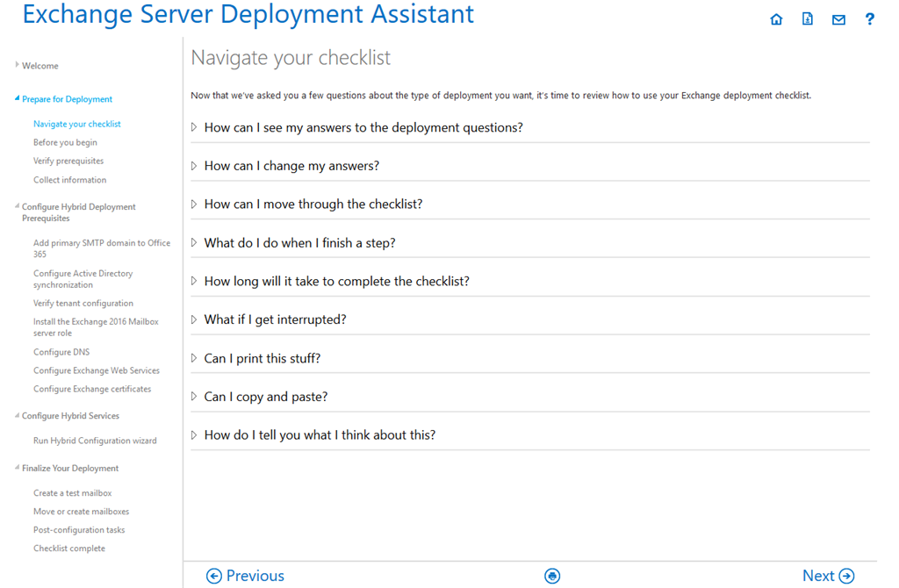Expand 'How can I change my answers?'

(291, 166)
